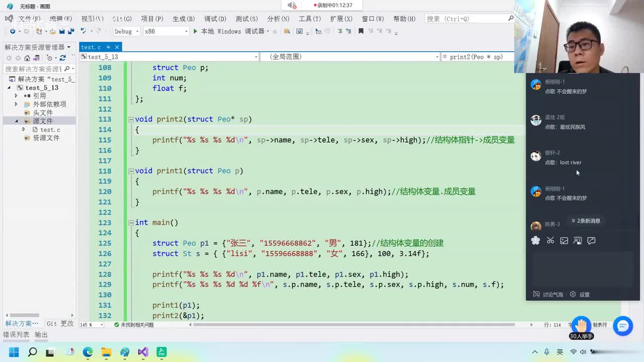Click the microphone tray icon
The height and width of the screenshot is (362, 644).
click(x=547, y=352)
